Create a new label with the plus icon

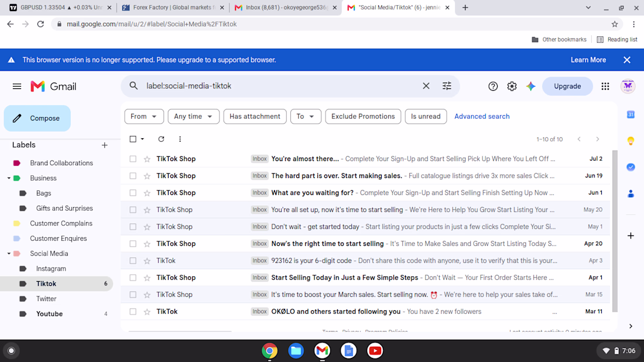tap(104, 145)
